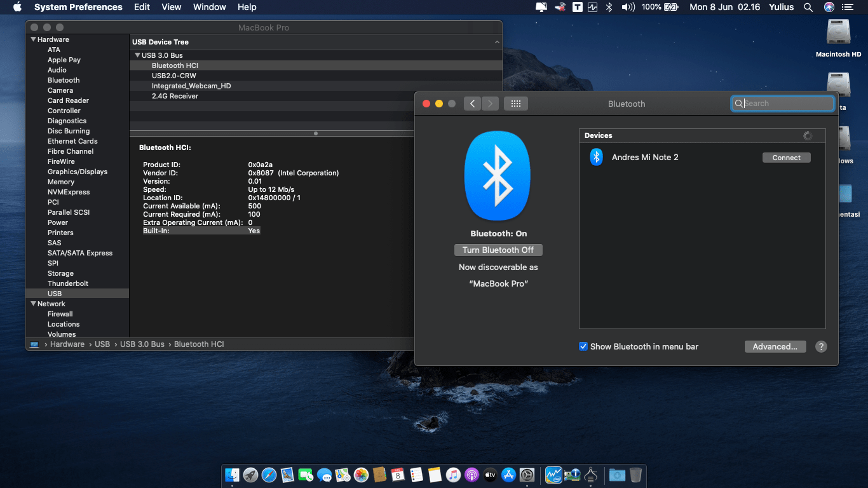This screenshot has width=868, height=488.
Task: Open Intel Power Gadget icon in dock
Action: [554, 475]
